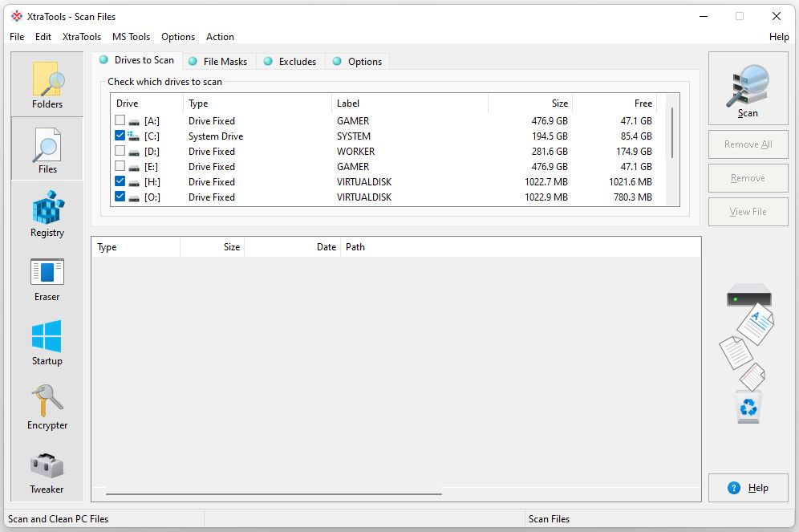Image resolution: width=799 pixels, height=532 pixels.
Task: Click the results Path column header
Action: coord(521,247)
